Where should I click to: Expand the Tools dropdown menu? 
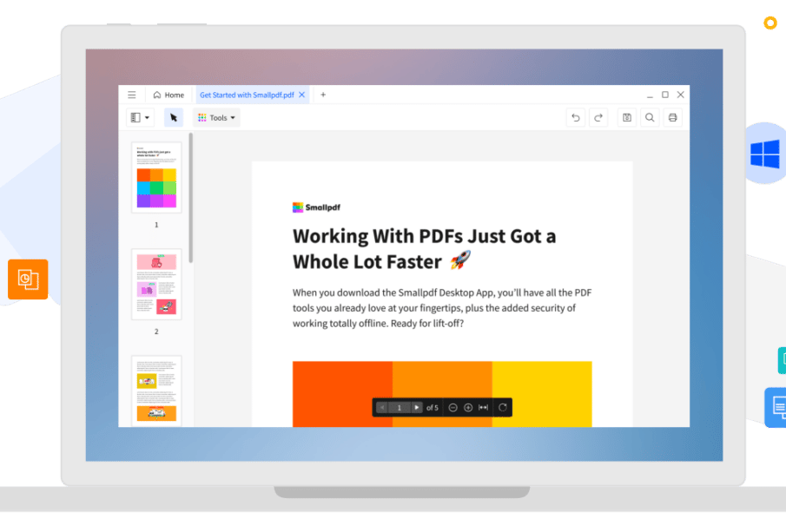216,118
